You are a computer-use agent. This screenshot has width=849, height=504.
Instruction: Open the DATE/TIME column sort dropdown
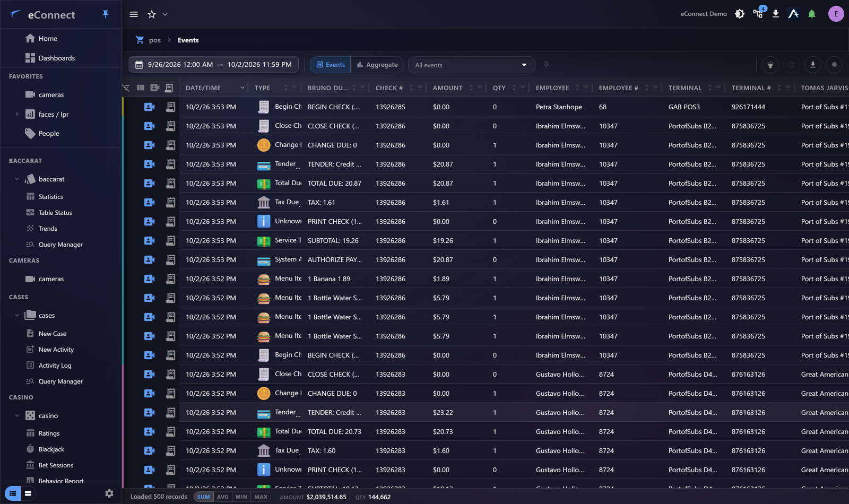tap(242, 88)
